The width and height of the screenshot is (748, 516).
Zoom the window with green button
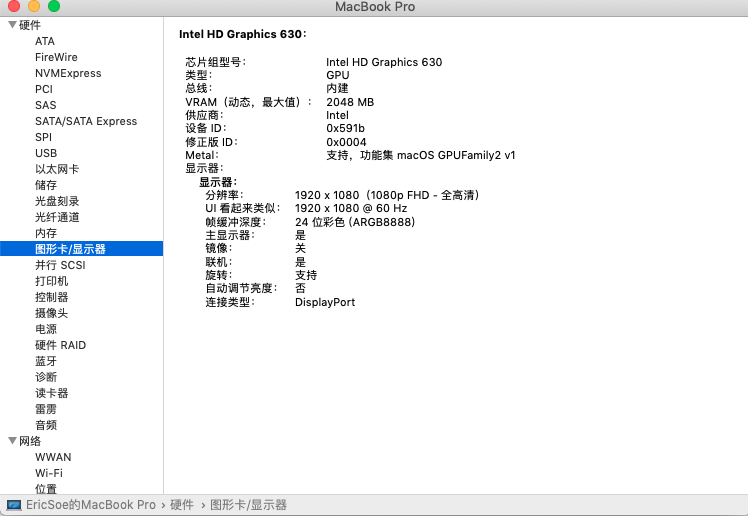click(54, 6)
